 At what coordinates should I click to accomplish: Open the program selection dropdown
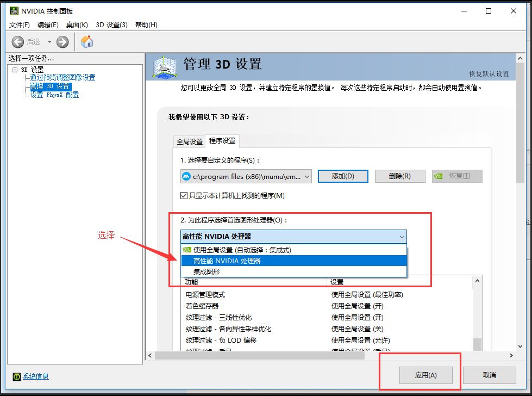[x=246, y=176]
